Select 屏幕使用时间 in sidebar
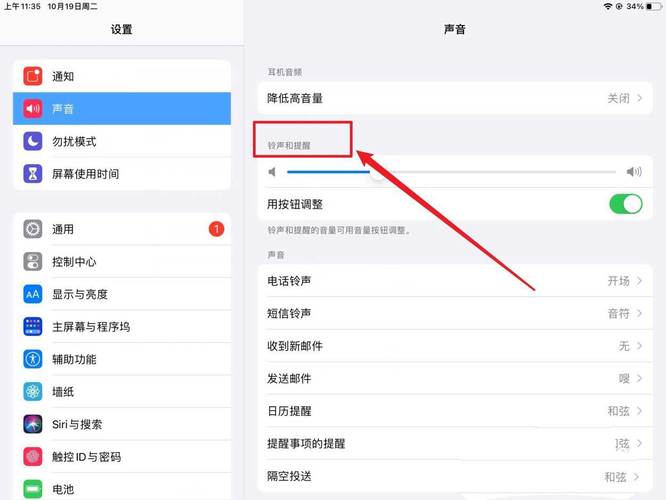The image size is (666, 500). point(122,174)
